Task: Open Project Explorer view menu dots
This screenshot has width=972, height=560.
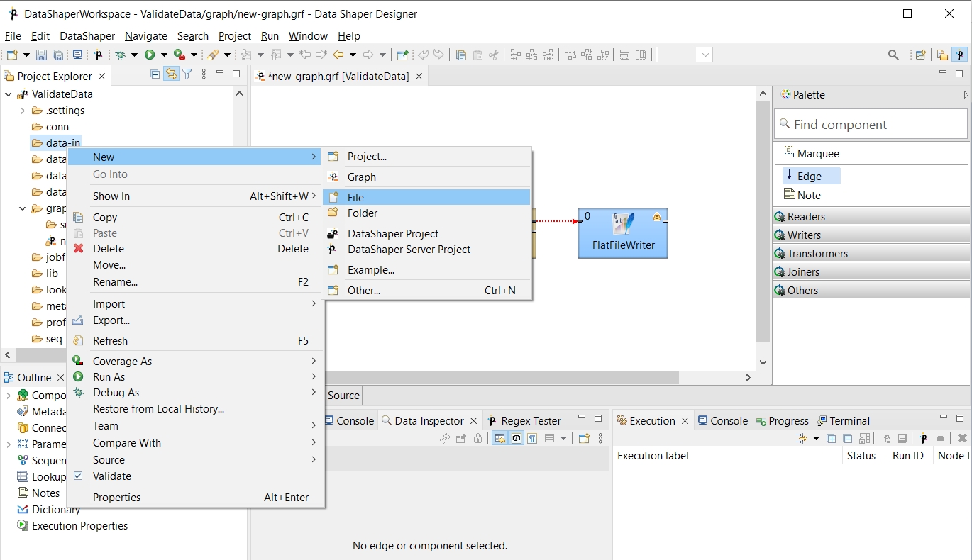Action: tap(204, 74)
